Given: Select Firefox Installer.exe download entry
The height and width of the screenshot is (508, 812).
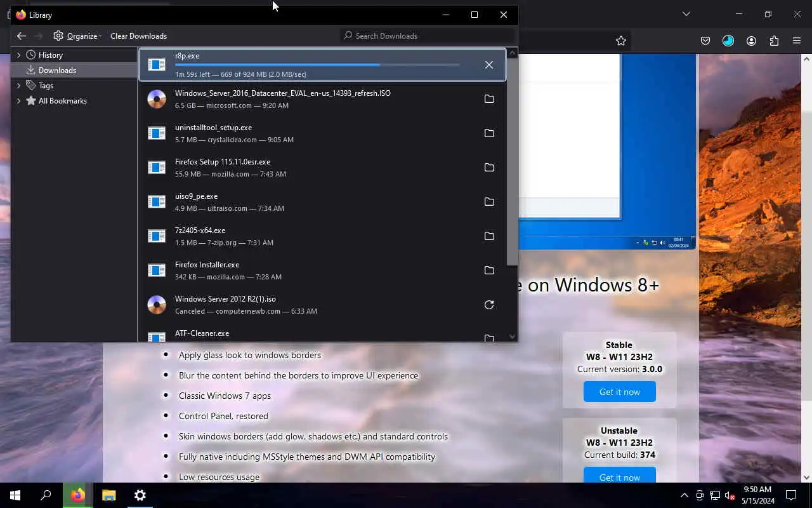Looking at the screenshot, I should (x=322, y=271).
